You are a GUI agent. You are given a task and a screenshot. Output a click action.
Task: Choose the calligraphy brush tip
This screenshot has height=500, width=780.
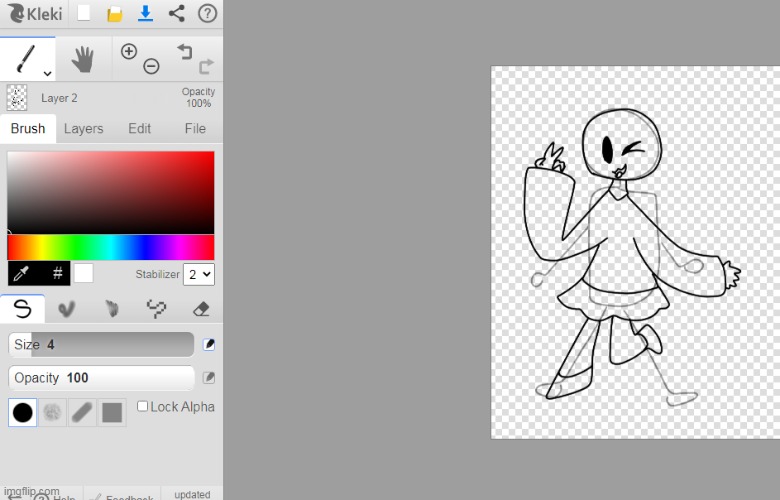(x=82, y=412)
